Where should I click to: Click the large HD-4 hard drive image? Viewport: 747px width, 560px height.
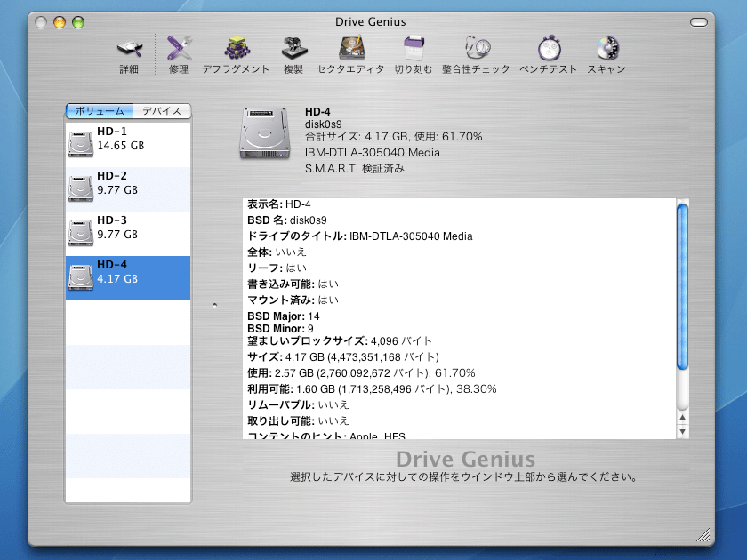(x=265, y=133)
